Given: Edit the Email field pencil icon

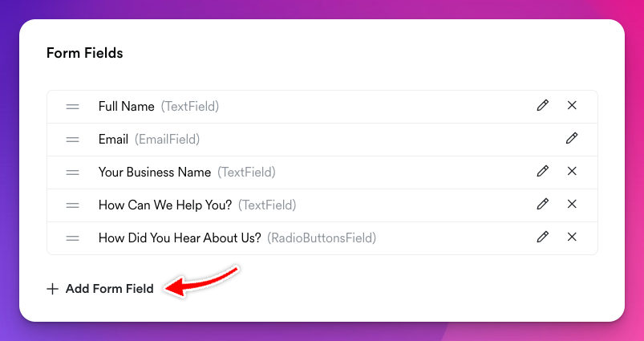Looking at the screenshot, I should pyautogui.click(x=572, y=139).
